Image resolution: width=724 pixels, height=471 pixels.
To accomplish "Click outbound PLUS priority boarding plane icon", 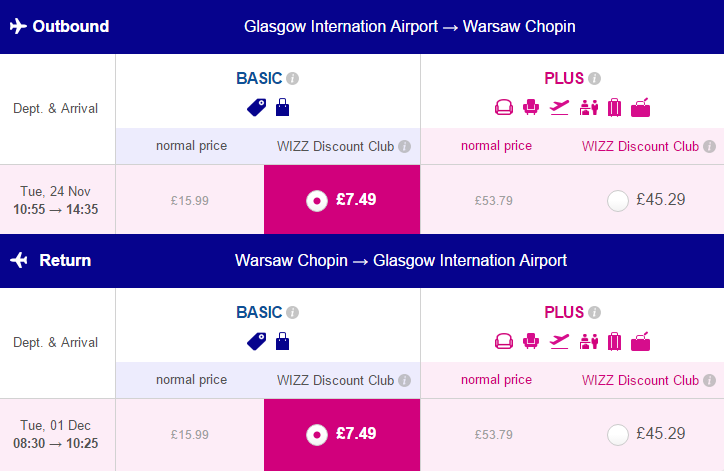I will click(559, 108).
